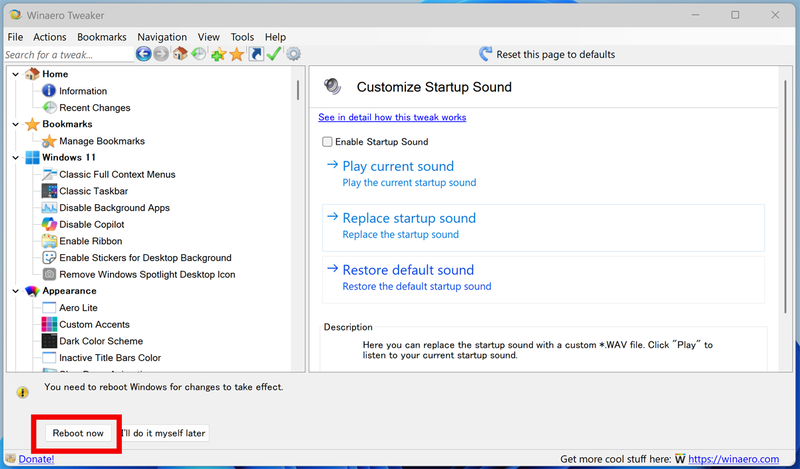The image size is (800, 469).
Task: Click in the Search for a tweak field
Action: point(67,55)
